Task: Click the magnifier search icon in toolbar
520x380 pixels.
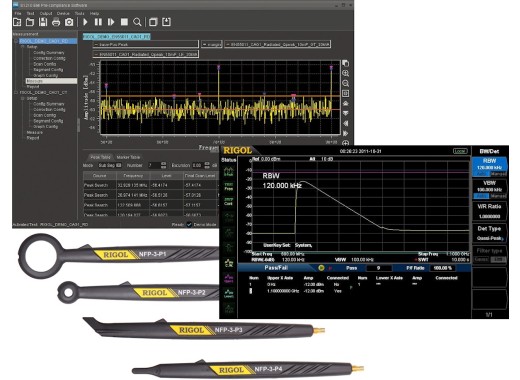Action: tap(137, 22)
